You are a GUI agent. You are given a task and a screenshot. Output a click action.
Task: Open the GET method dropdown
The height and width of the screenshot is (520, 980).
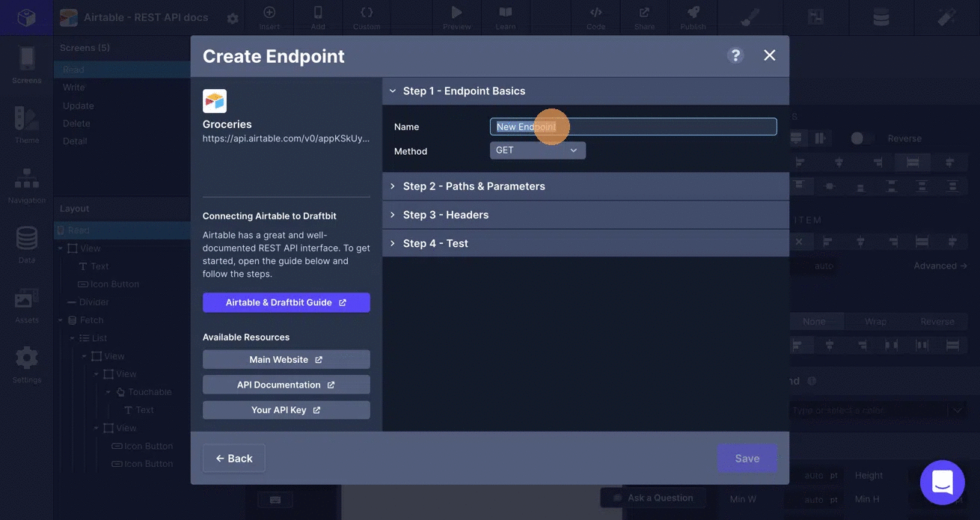point(538,150)
